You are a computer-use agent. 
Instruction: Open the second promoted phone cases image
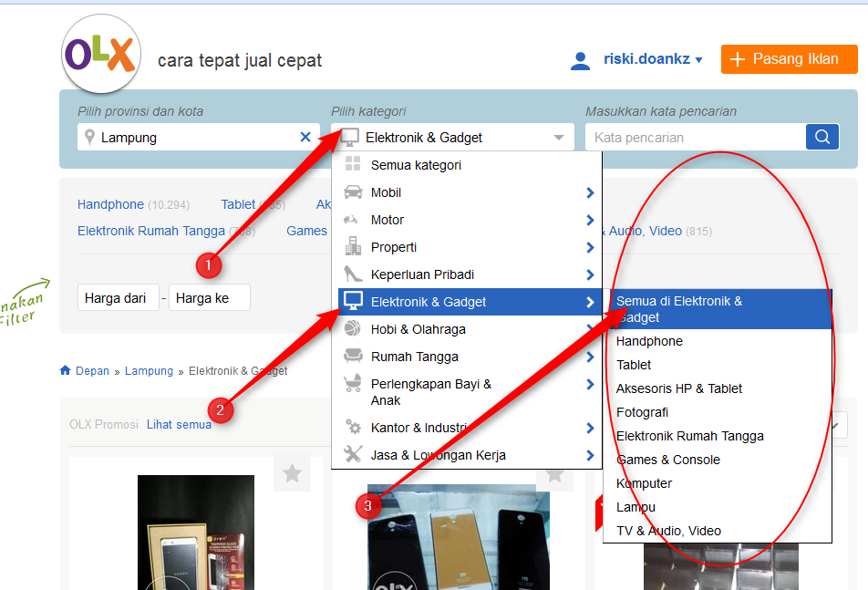point(459,537)
